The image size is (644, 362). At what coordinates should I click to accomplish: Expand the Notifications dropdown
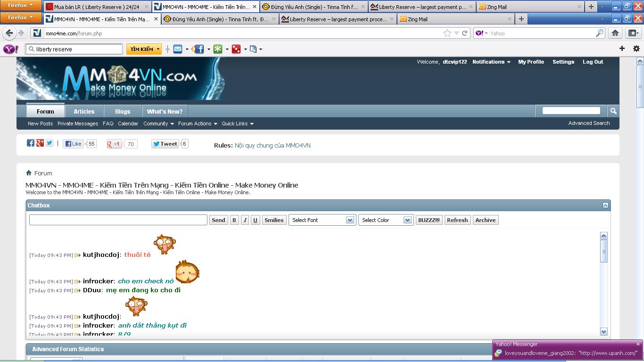(x=491, y=62)
